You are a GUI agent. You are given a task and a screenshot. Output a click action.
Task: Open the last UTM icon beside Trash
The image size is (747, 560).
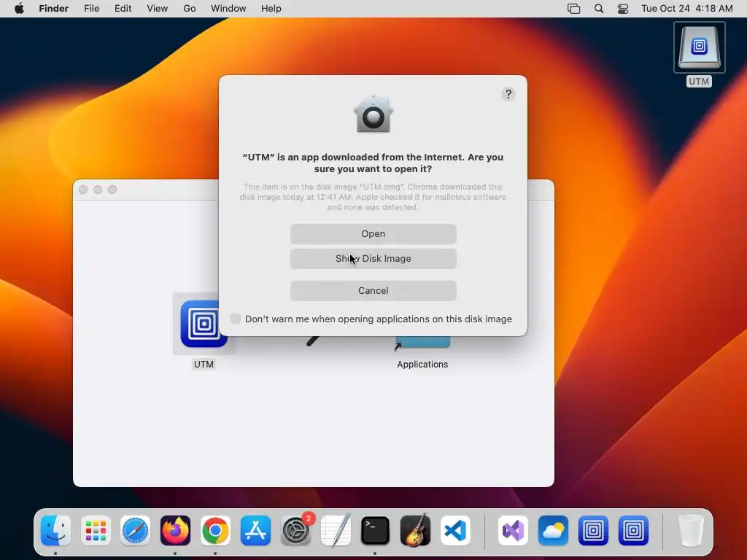(x=633, y=531)
